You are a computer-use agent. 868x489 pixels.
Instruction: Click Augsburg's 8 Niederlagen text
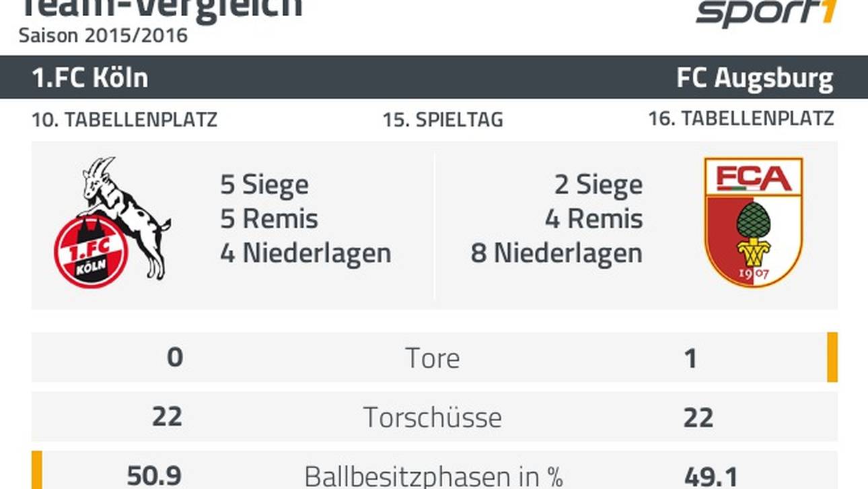point(556,253)
